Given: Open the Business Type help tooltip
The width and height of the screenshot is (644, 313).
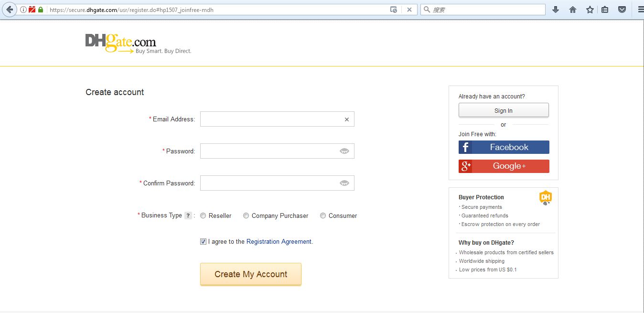Looking at the screenshot, I should [188, 215].
